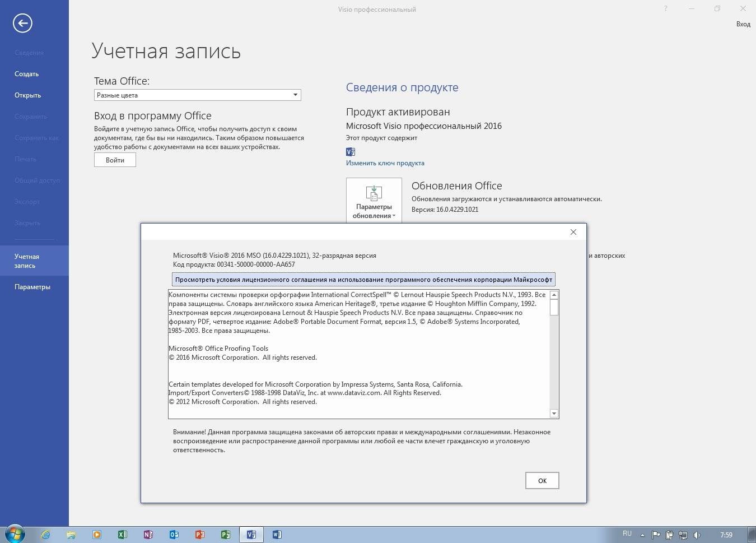This screenshot has height=543, width=756.
Task: Open the media player taskbar icon
Action: tap(97, 535)
